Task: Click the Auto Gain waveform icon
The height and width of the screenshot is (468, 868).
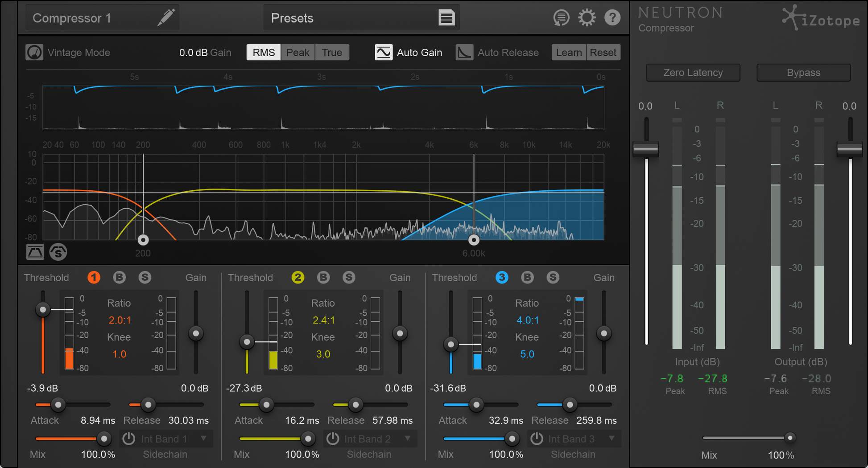Action: (x=383, y=53)
